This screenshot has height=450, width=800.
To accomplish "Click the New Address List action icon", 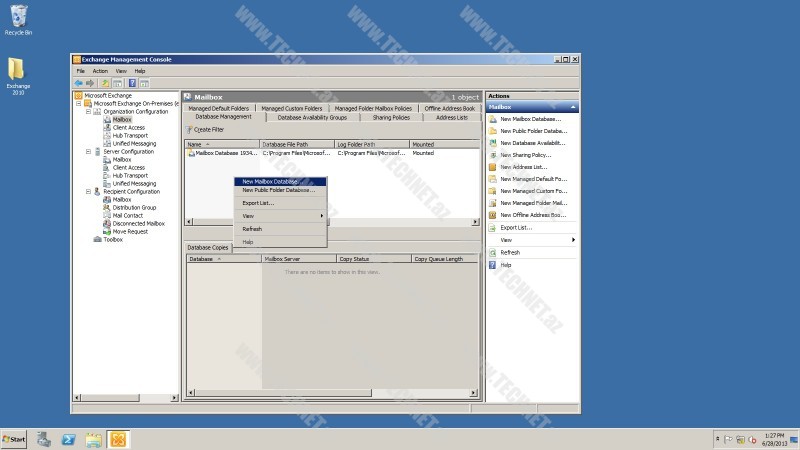I will 492,167.
